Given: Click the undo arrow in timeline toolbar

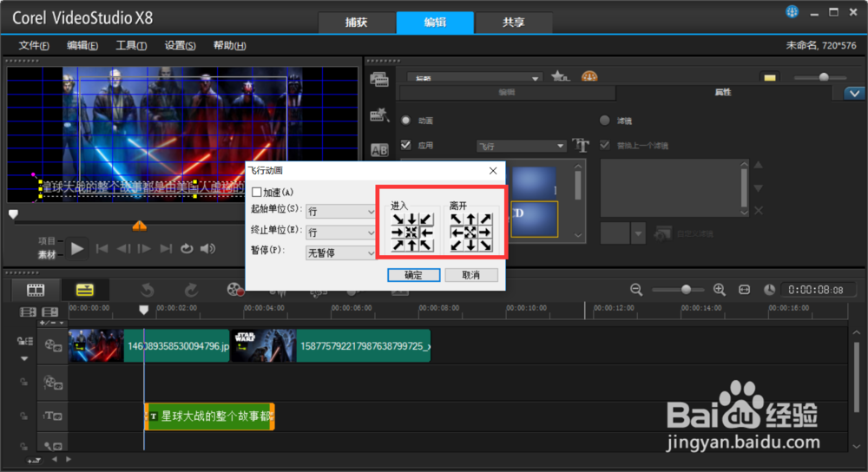Looking at the screenshot, I should [148, 290].
